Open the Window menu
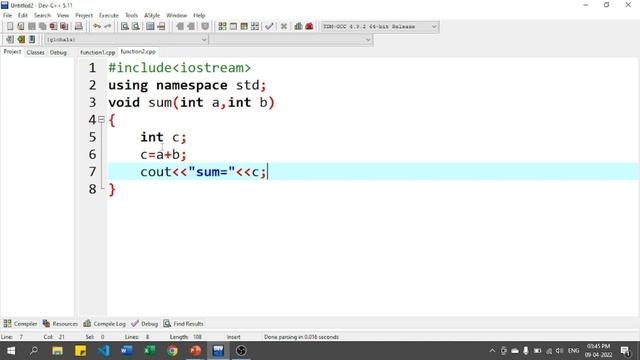Viewport: 640px width, 360px height. (x=176, y=16)
